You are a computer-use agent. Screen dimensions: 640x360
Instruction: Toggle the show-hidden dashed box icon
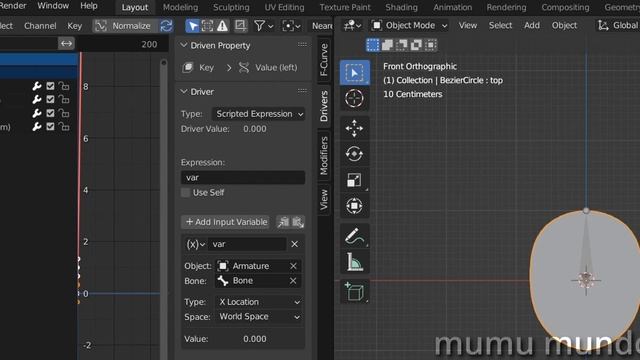207,26
